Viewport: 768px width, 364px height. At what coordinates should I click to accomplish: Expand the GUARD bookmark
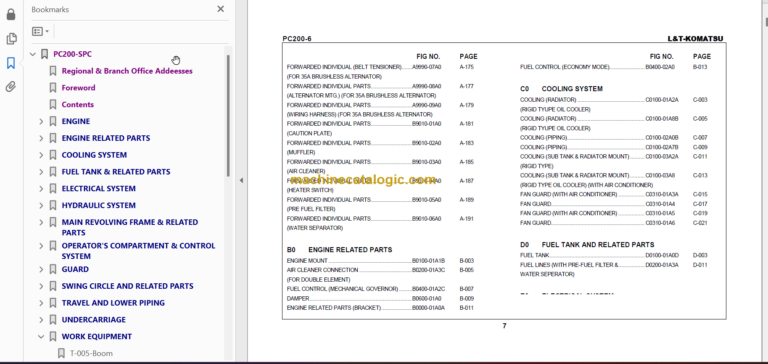click(41, 269)
